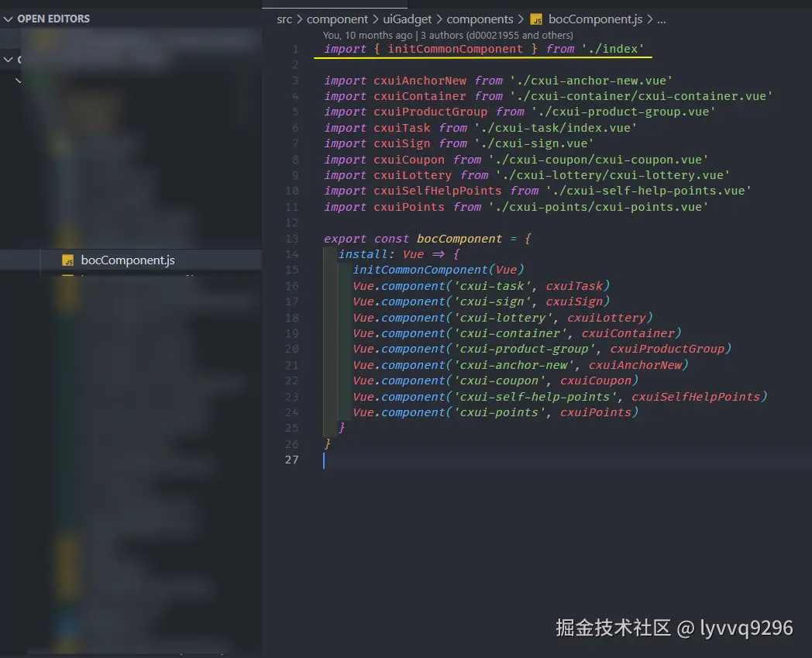Click line number 27 in the gutter
Viewport: 812px width, 658px height.
(291, 460)
